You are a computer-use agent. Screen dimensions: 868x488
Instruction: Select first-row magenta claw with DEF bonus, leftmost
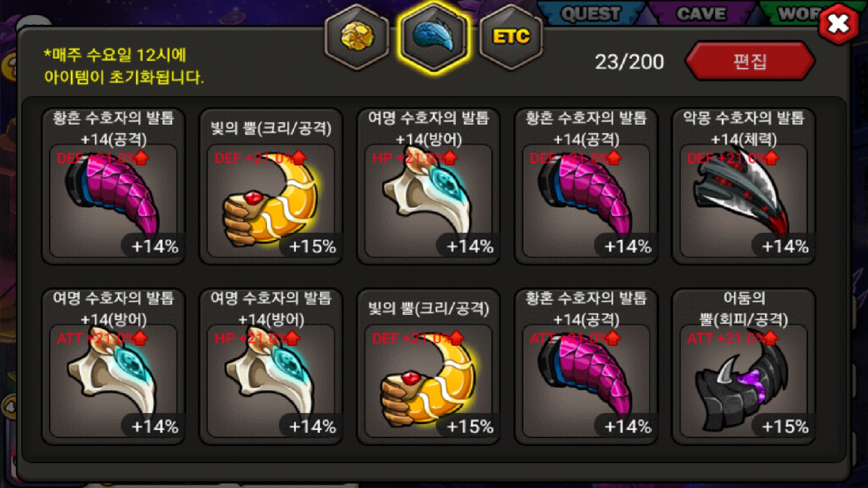pos(113,186)
